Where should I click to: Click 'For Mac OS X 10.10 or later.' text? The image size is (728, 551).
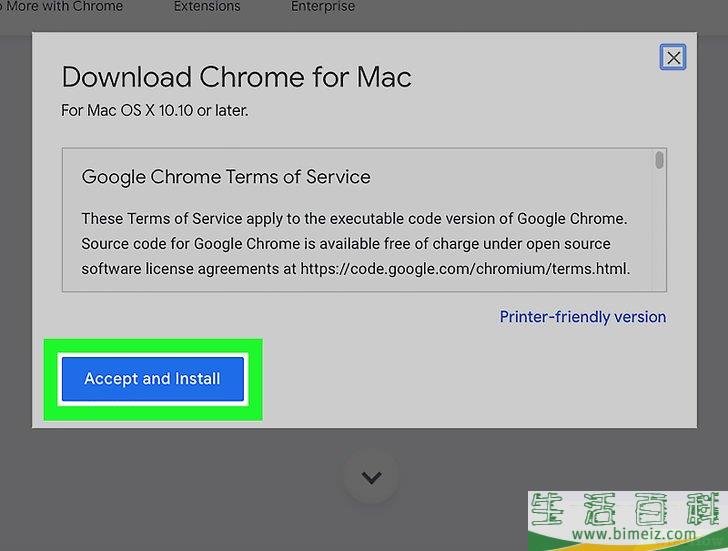(155, 110)
